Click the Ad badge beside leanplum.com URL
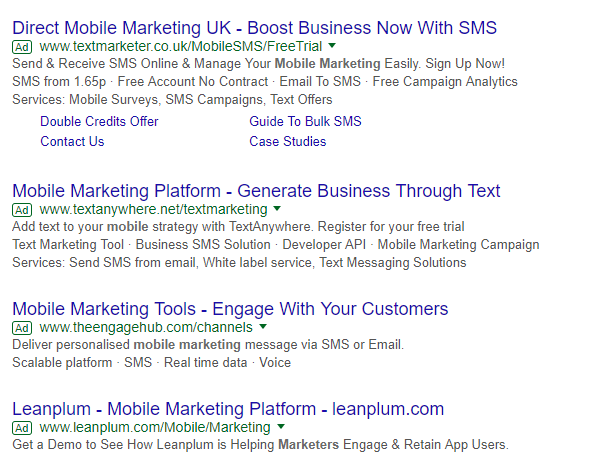The image size is (601, 467). tap(22, 428)
